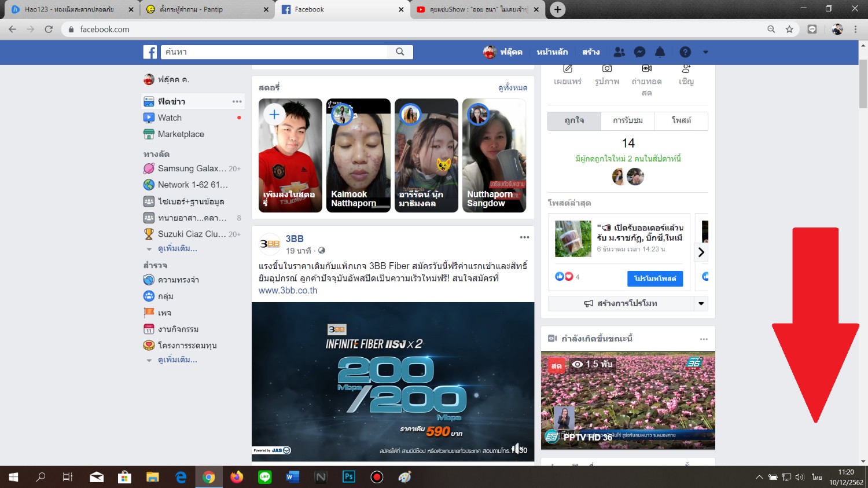This screenshot has height=488, width=868.
Task: Open the help question mark icon
Action: click(685, 52)
